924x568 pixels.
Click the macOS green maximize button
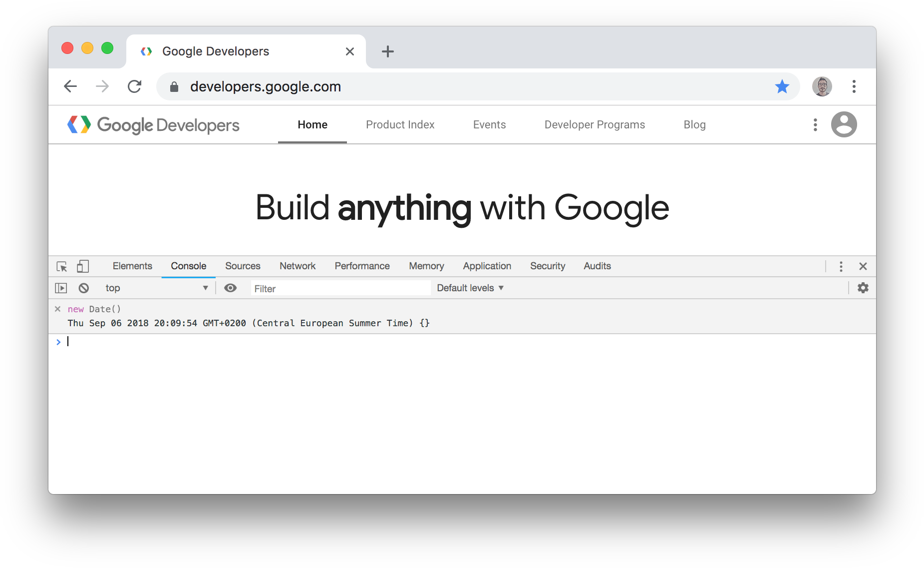(x=107, y=48)
